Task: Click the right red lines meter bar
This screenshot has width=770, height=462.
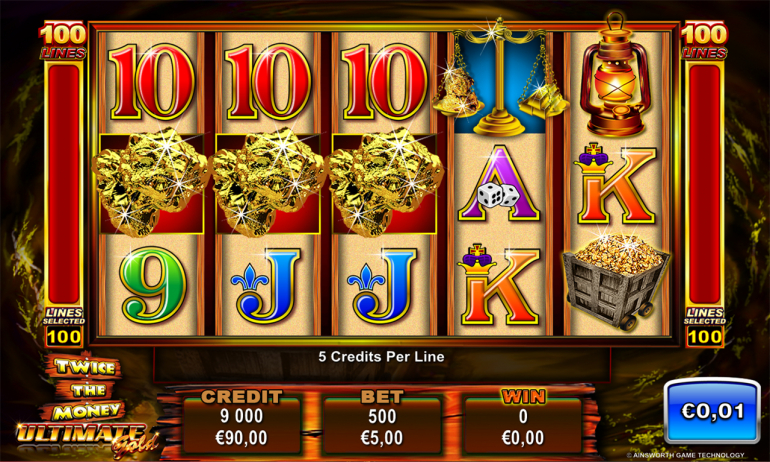Action: (x=705, y=184)
